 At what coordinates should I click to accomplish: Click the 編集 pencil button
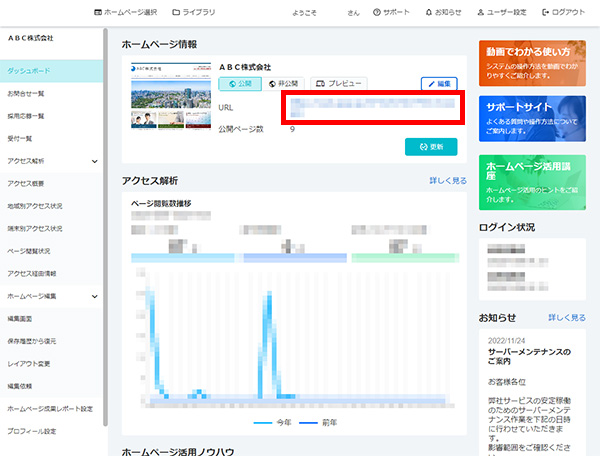click(x=439, y=84)
